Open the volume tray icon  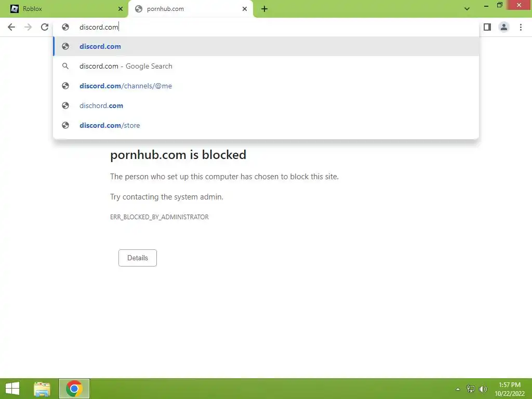click(x=483, y=389)
